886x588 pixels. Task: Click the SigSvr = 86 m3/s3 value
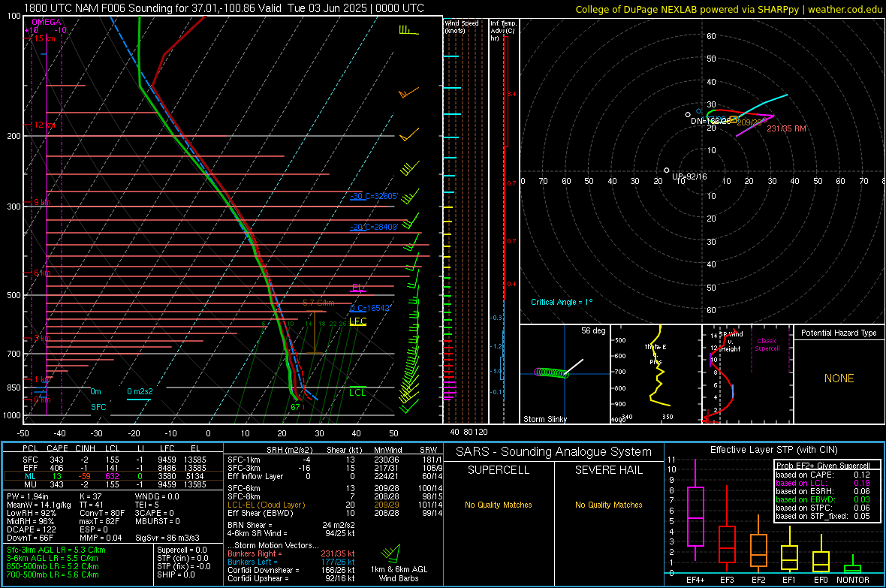(167, 538)
